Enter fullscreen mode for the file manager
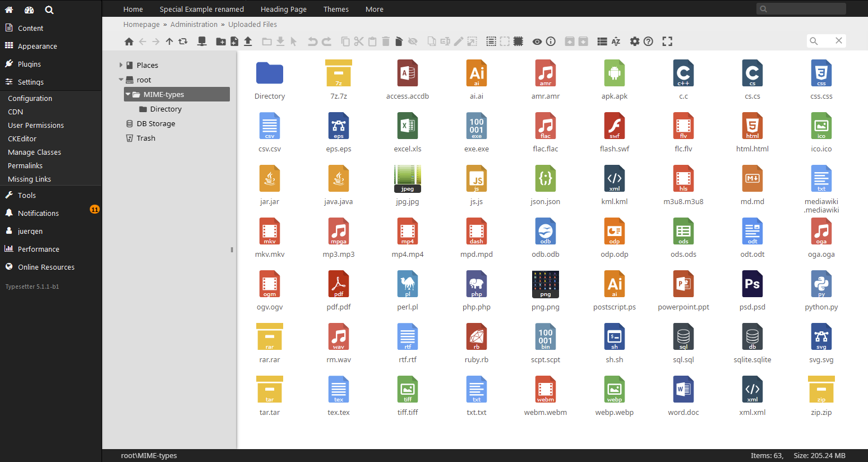 point(667,41)
